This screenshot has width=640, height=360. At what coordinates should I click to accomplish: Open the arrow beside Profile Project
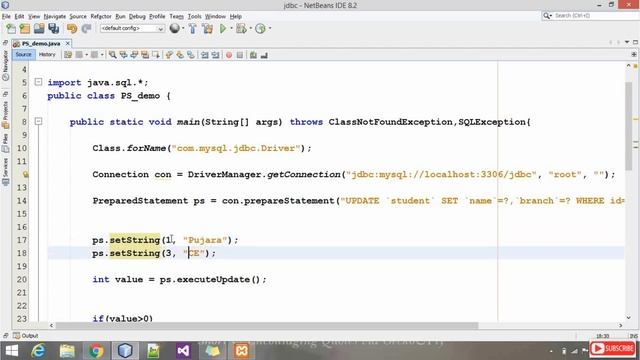coord(270,28)
